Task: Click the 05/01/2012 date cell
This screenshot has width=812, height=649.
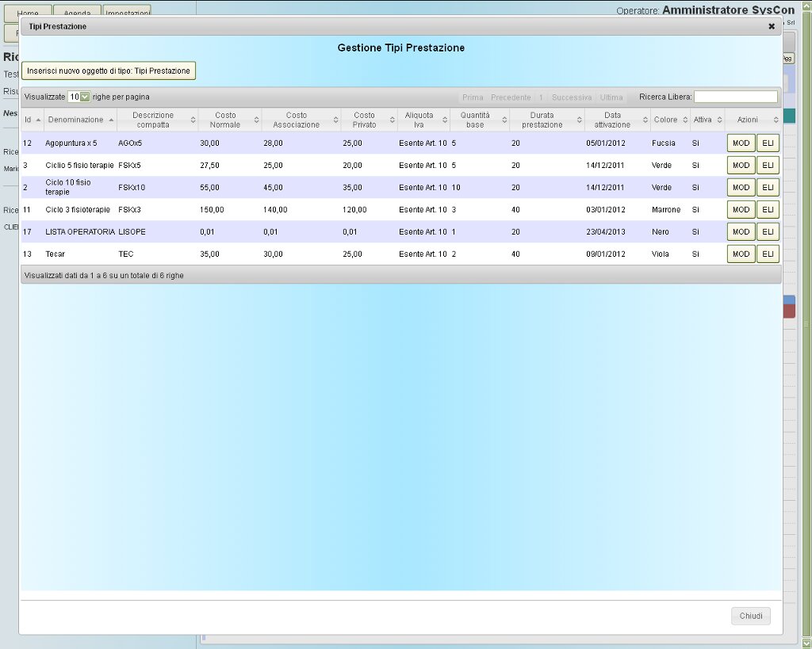Action: tap(605, 143)
